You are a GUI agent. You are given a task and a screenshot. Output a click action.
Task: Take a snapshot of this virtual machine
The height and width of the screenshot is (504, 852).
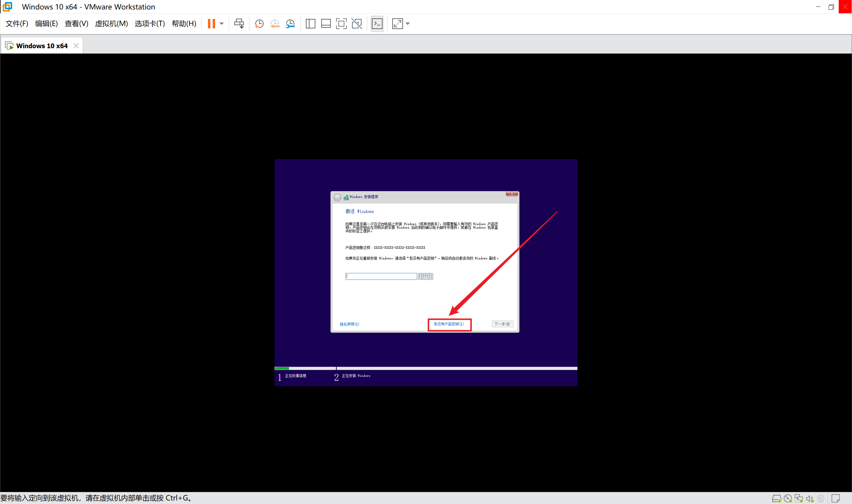coord(259,23)
